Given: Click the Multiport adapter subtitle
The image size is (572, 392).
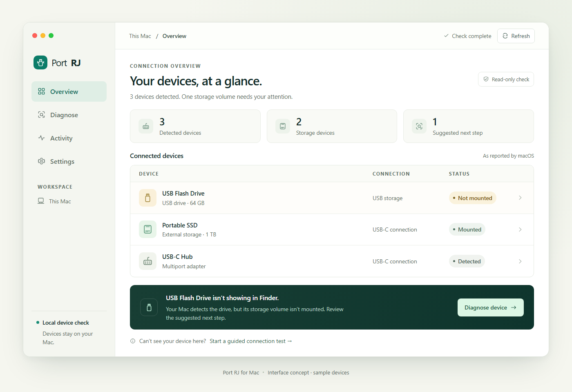Looking at the screenshot, I should [184, 266].
